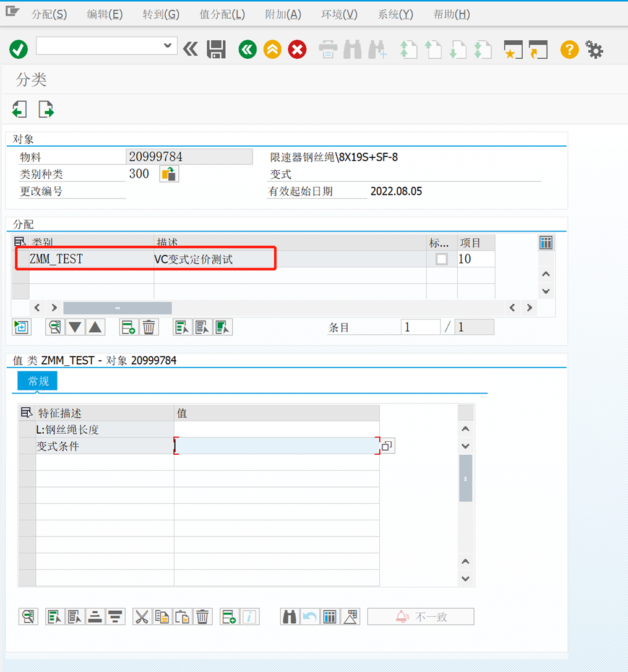
Task: Go to next page icon
Action: click(458, 50)
